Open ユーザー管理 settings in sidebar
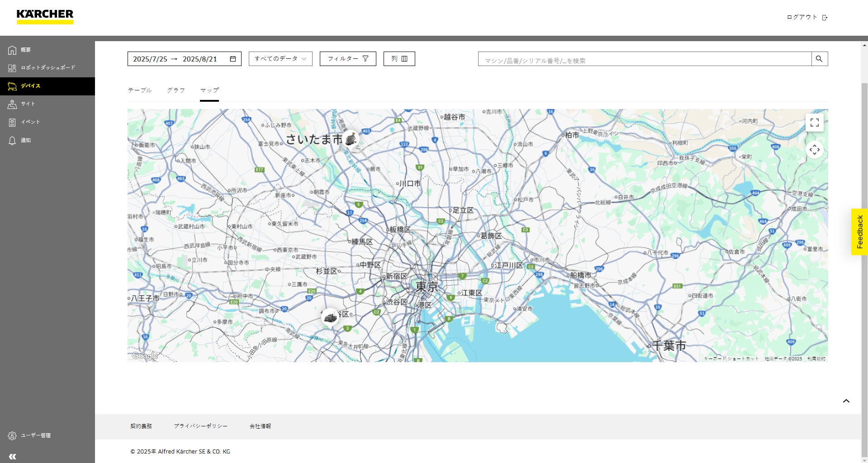The height and width of the screenshot is (463, 868). 35,435
